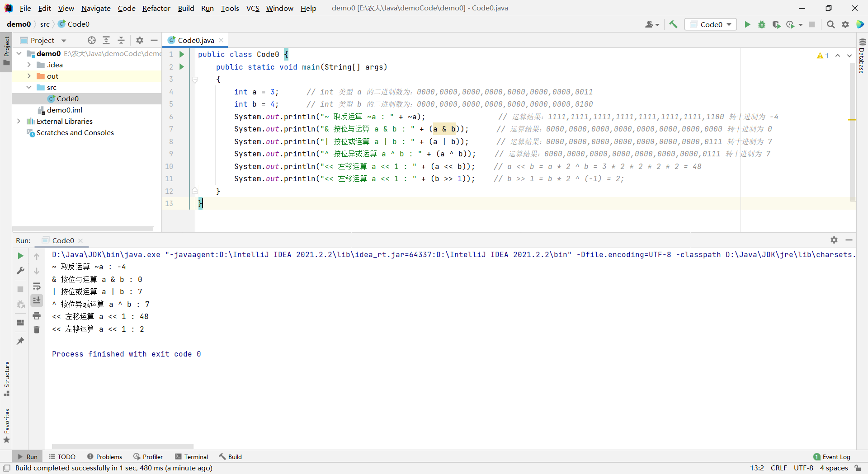Open the Code0 run configuration dropdown
Viewport: 868px width, 474px height.
[x=711, y=24]
